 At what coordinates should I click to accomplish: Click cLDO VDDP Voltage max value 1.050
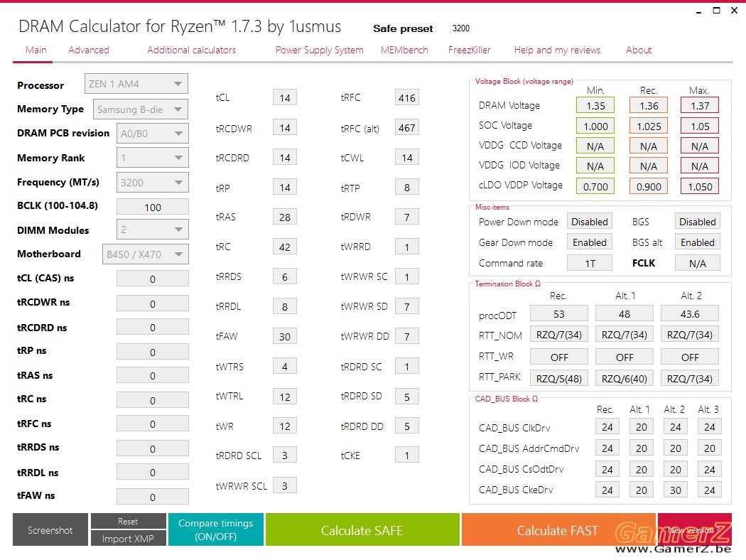(x=700, y=186)
